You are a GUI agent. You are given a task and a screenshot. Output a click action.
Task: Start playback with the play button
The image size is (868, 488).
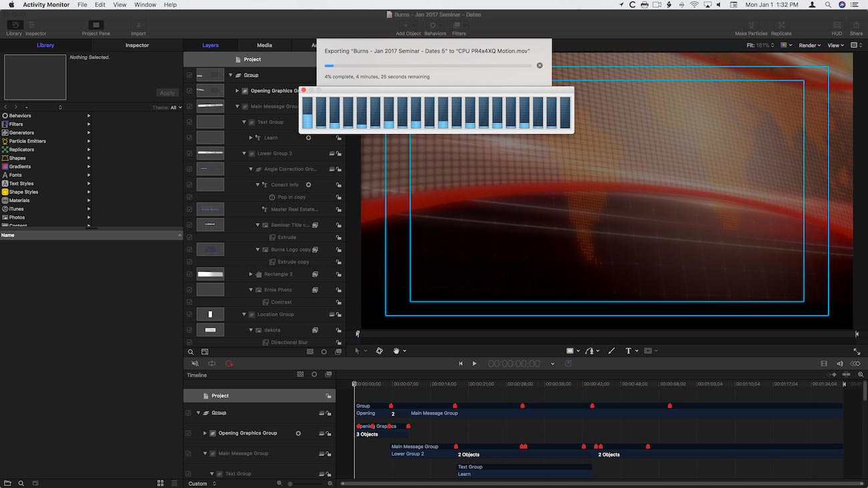pyautogui.click(x=475, y=364)
